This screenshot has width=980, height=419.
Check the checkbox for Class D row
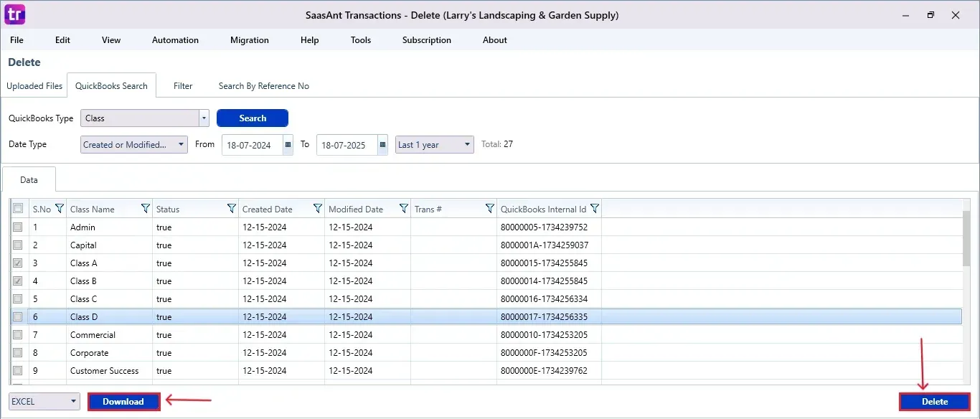(18, 316)
